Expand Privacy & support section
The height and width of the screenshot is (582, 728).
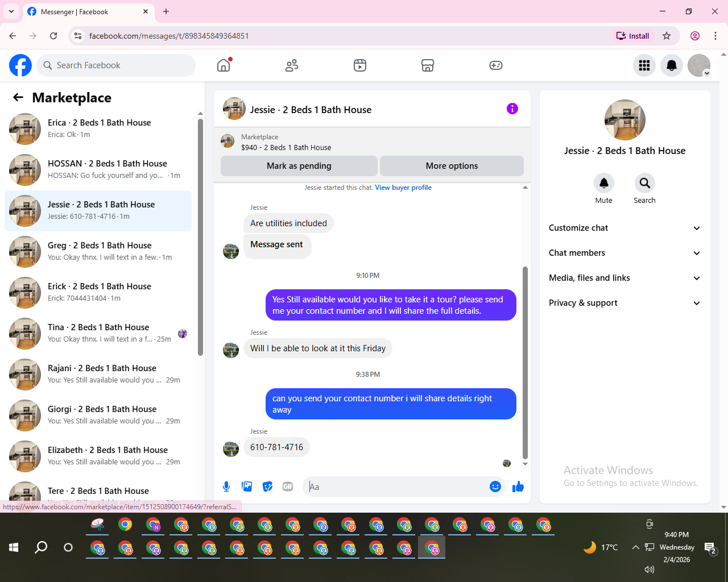click(x=624, y=303)
